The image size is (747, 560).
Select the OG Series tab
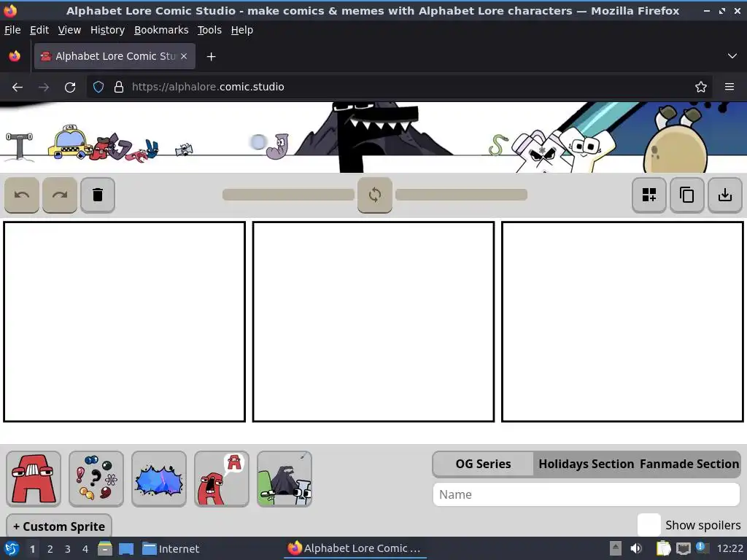click(x=483, y=464)
